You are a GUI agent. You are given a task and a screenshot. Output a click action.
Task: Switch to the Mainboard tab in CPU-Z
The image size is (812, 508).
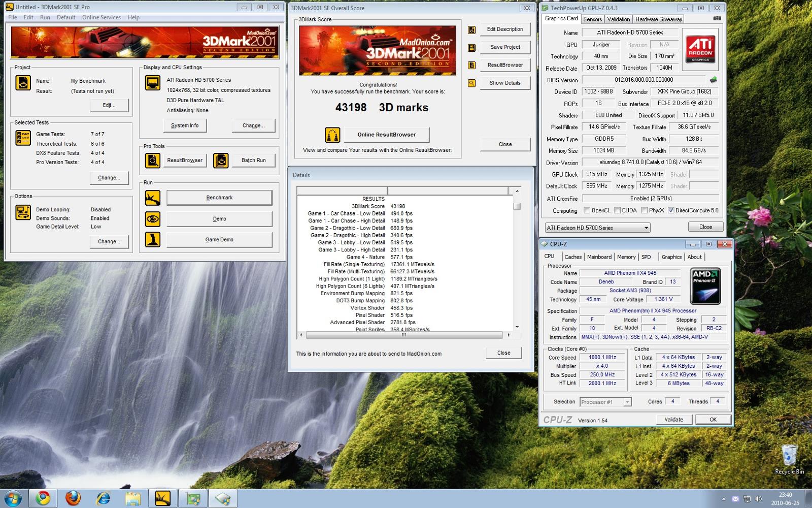pos(599,257)
